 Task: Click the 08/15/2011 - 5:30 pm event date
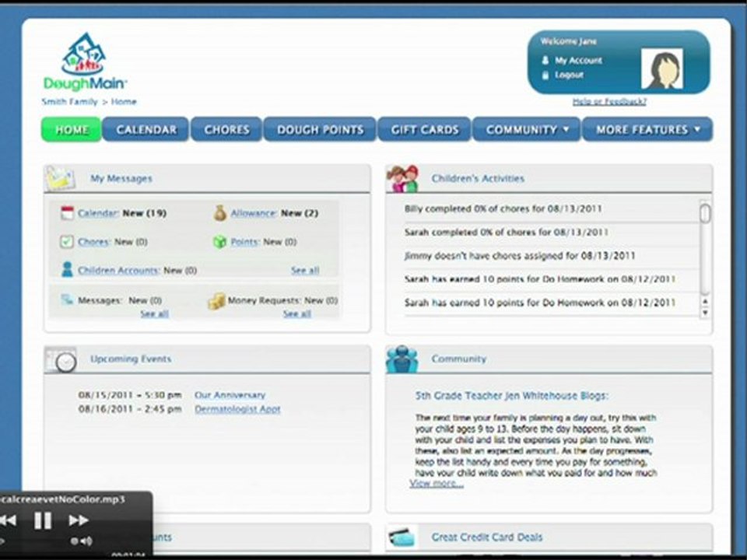130,395
